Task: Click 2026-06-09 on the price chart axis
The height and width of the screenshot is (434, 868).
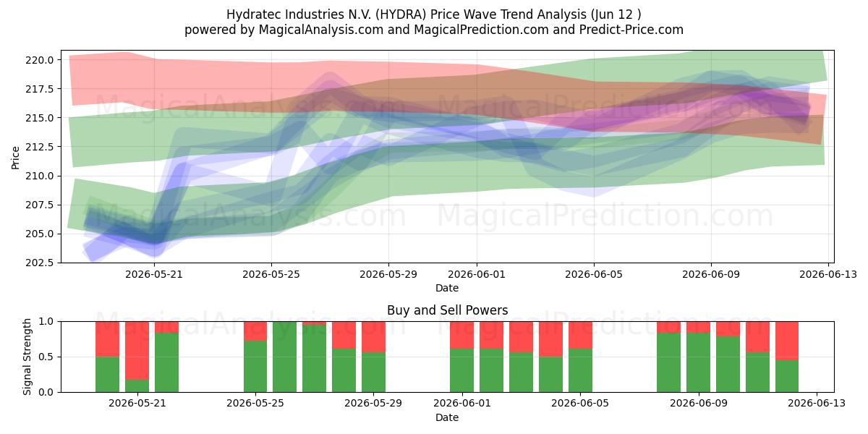Action: click(711, 274)
